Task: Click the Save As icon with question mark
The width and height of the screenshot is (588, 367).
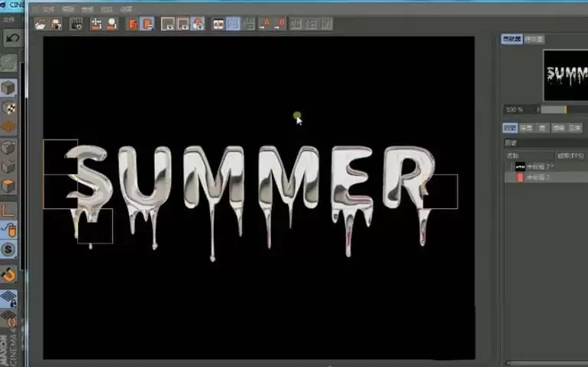Action: (x=57, y=24)
